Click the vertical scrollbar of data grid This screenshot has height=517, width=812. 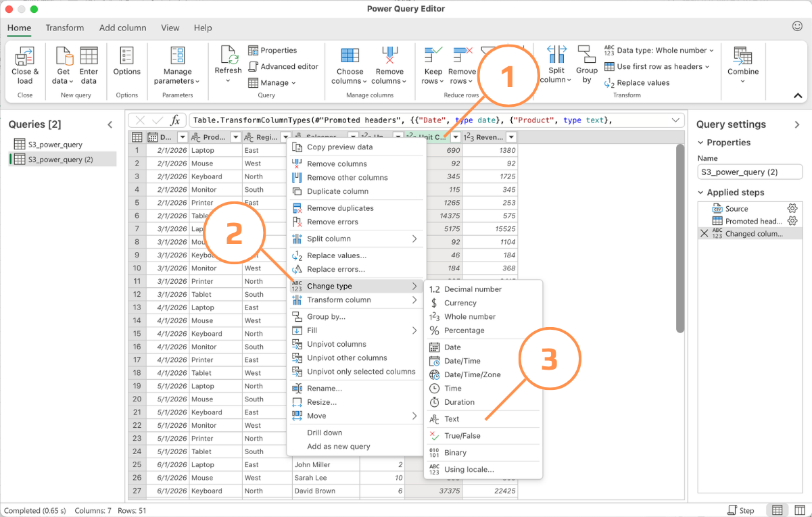[679, 238]
